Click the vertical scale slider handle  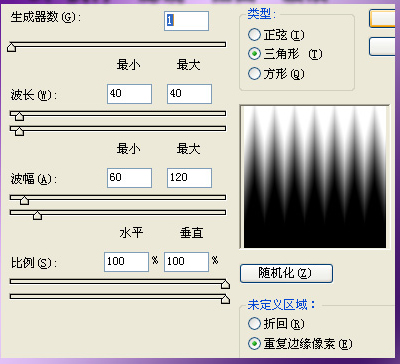pos(225,299)
